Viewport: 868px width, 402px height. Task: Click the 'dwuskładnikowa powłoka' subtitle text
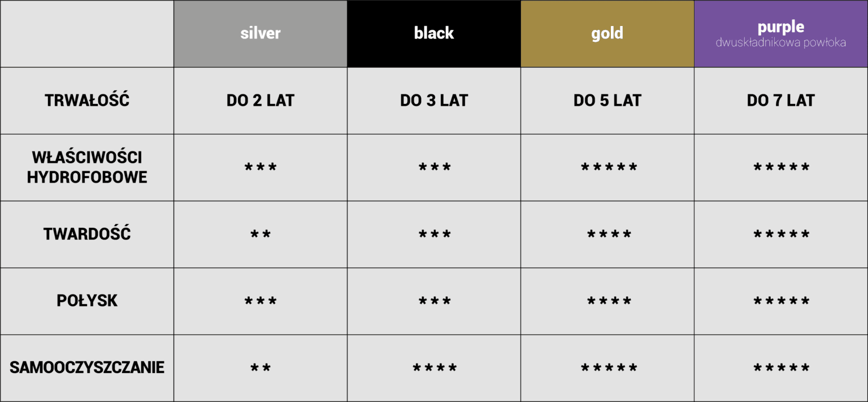(x=781, y=43)
